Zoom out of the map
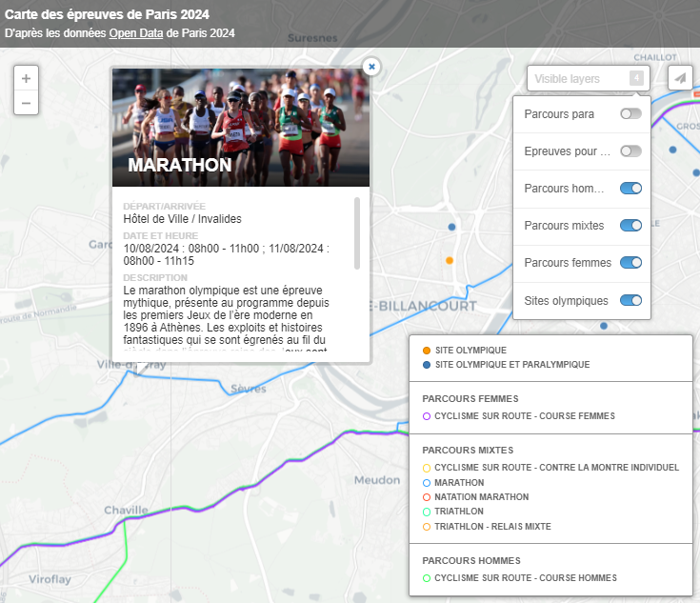 (x=26, y=103)
